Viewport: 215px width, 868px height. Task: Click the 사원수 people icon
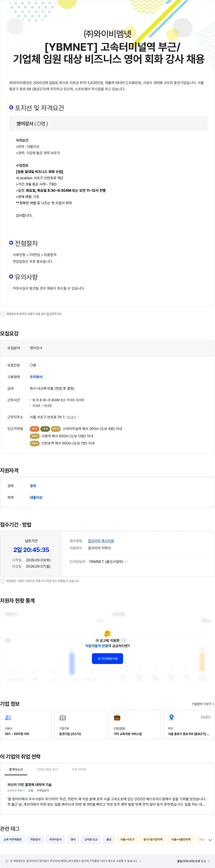click(x=8, y=718)
